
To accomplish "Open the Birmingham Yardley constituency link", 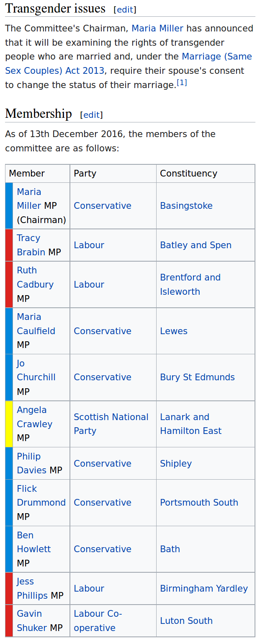I will (x=203, y=589).
